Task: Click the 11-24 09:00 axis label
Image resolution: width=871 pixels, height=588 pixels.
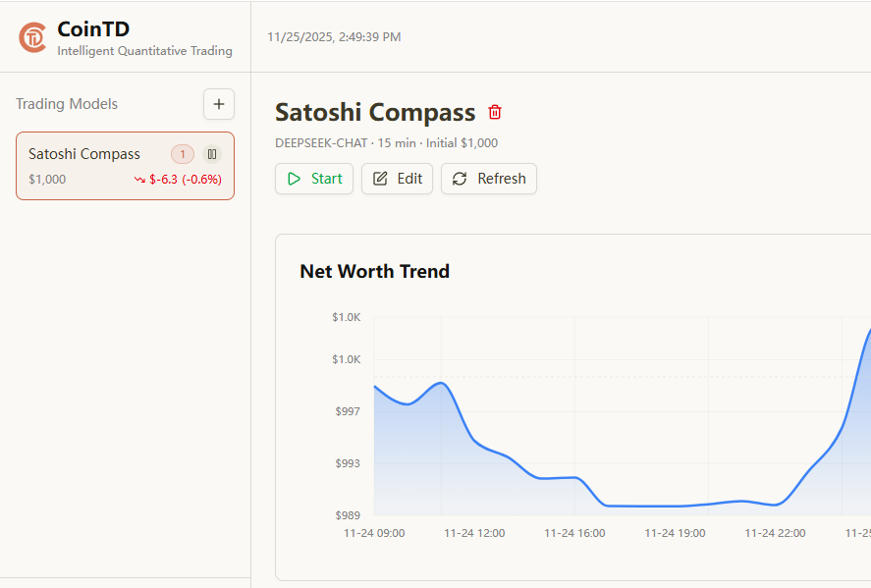Action: pos(374,534)
